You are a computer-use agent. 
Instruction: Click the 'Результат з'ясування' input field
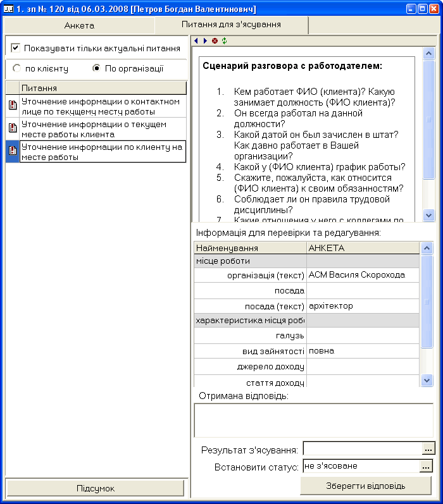point(363,449)
